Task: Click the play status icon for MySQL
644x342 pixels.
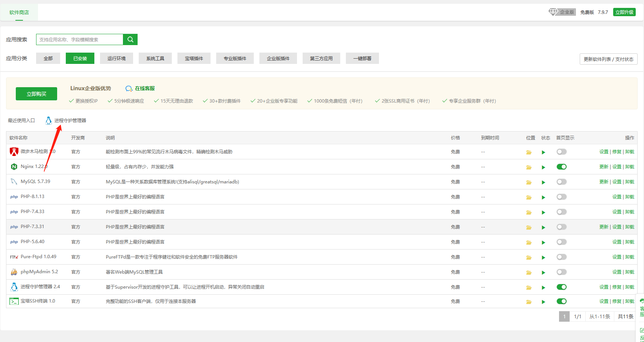Action: pyautogui.click(x=544, y=182)
